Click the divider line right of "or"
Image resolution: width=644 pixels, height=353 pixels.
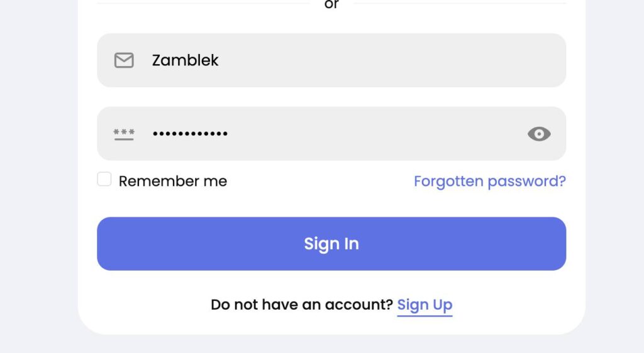coord(460,3)
